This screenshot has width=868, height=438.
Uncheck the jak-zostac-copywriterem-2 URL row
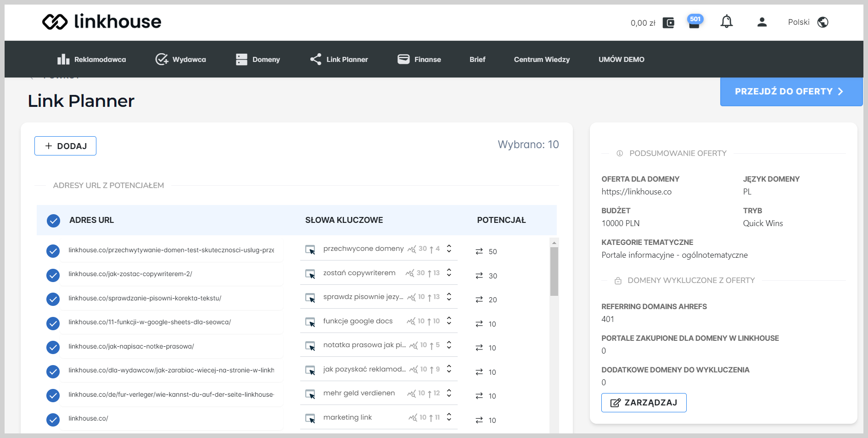(53, 275)
